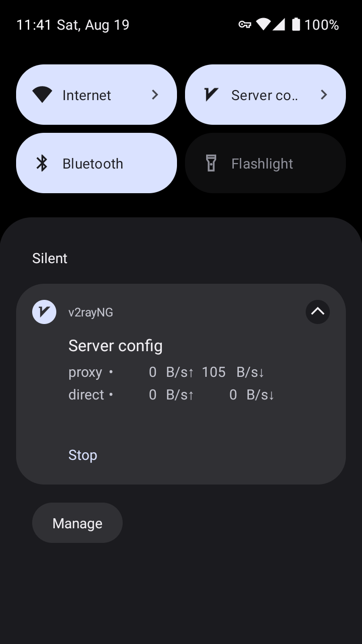Screen dimensions: 362x644
Task: Tap the Server config notification title
Action: [116, 346]
